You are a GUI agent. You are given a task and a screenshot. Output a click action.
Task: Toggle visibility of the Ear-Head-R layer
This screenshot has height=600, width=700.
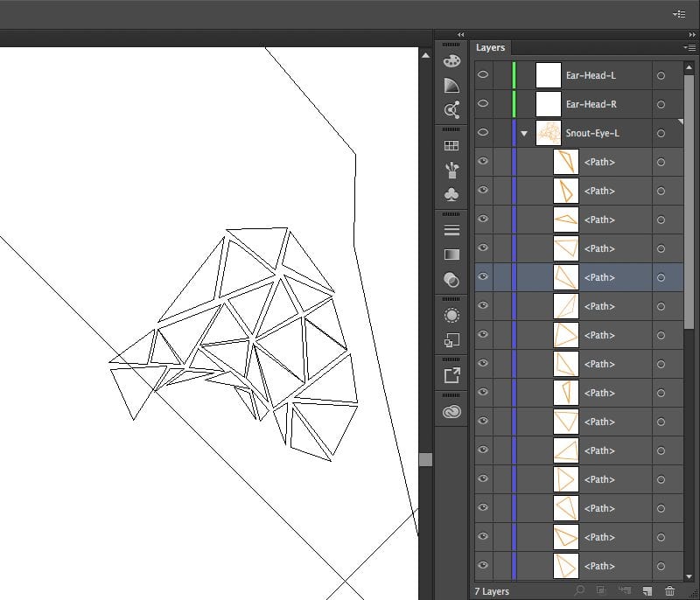point(483,104)
